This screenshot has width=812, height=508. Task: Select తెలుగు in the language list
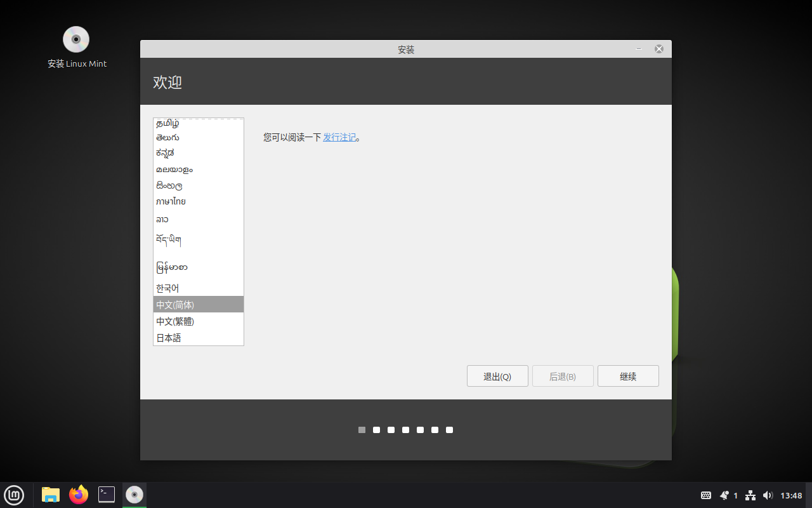(199, 137)
